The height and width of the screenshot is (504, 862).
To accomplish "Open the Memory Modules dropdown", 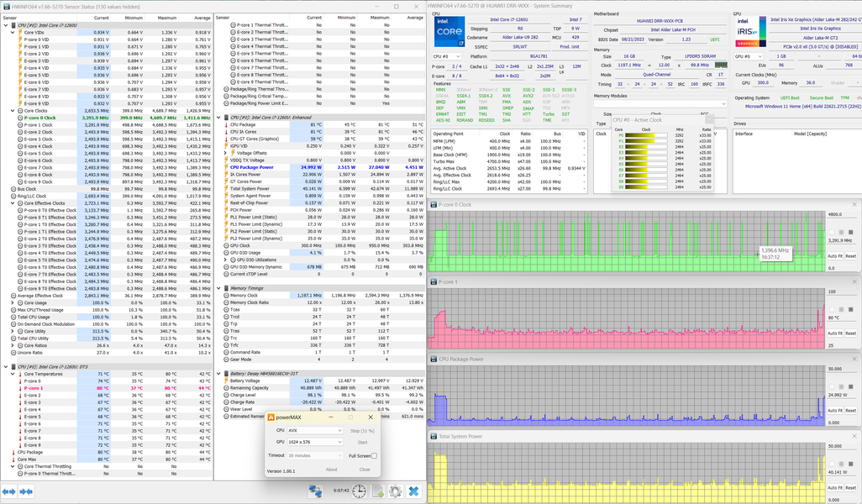I will pos(660,104).
